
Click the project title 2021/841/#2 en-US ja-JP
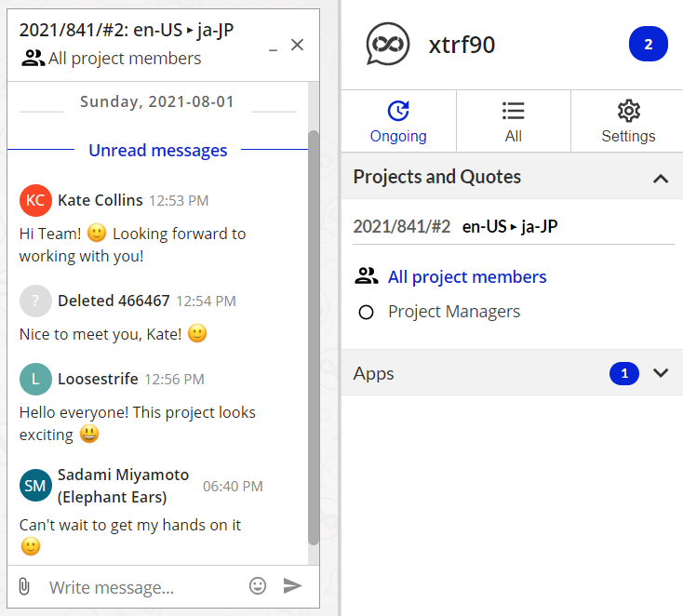click(x=455, y=226)
